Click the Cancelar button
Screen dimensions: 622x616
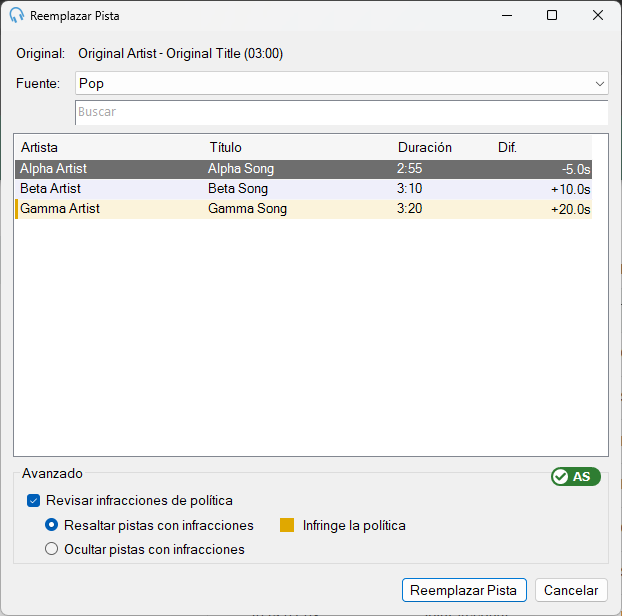[x=571, y=590]
